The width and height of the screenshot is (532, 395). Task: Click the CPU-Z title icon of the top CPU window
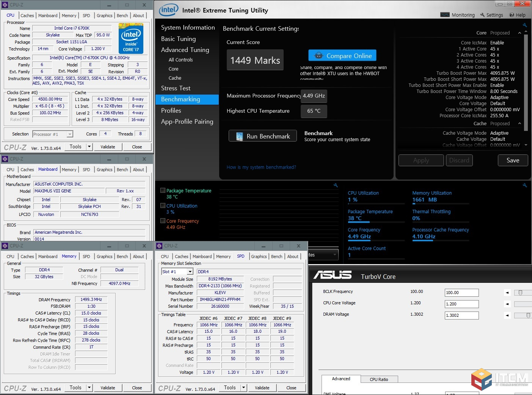click(5, 5)
